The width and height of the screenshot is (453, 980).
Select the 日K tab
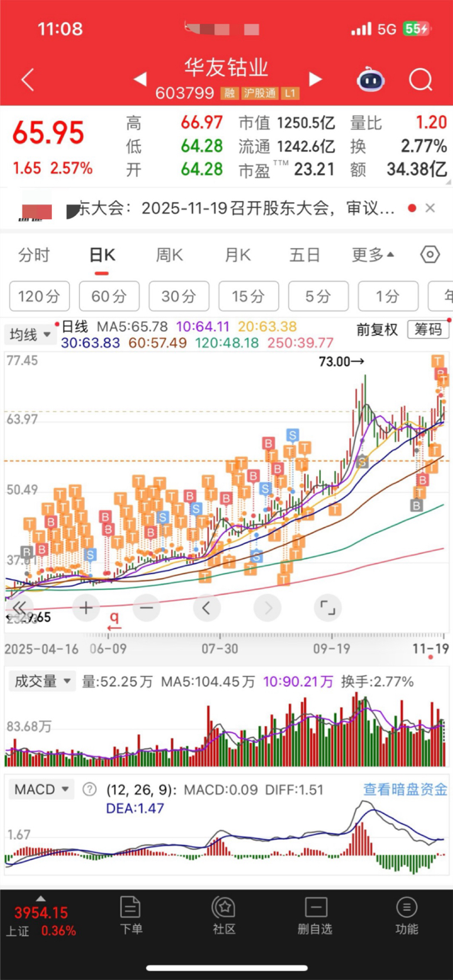102,255
